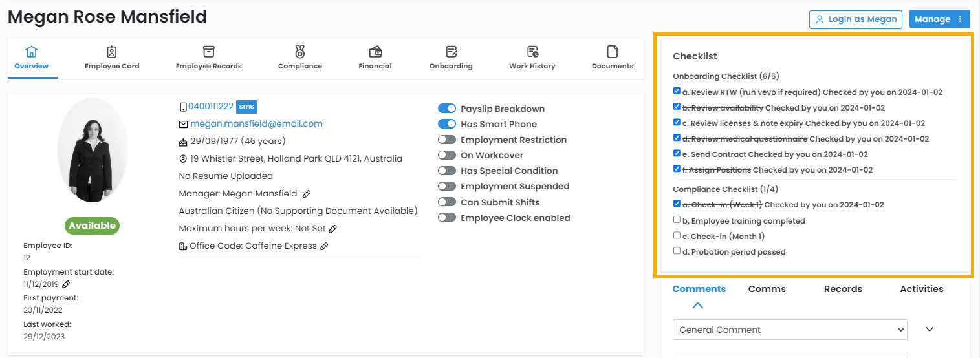Switch to the Records tab

pos(843,289)
